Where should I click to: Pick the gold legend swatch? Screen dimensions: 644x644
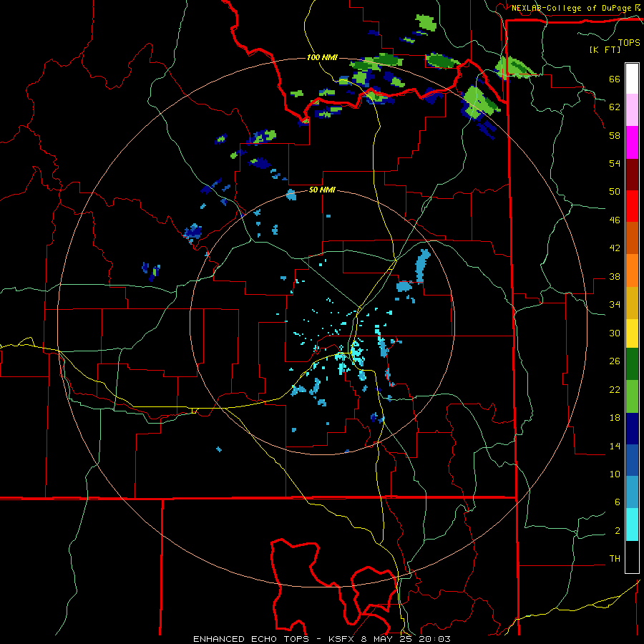632,303
